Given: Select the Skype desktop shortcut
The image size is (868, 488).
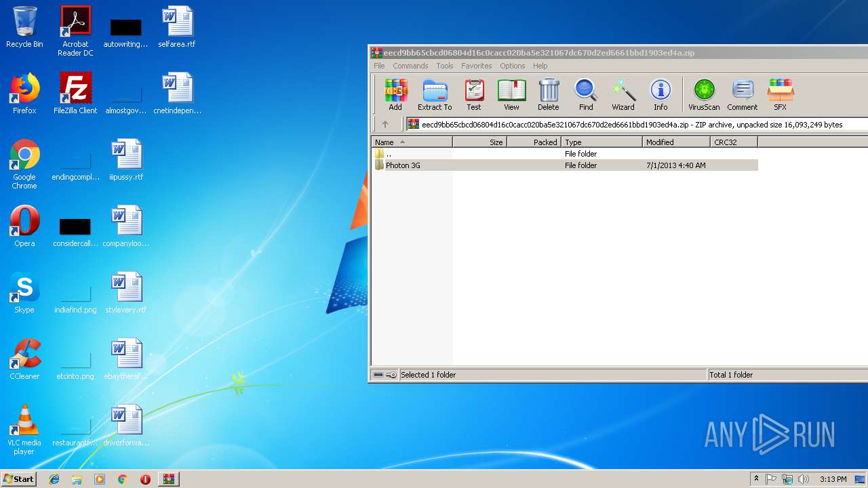Looking at the screenshot, I should point(24,293).
